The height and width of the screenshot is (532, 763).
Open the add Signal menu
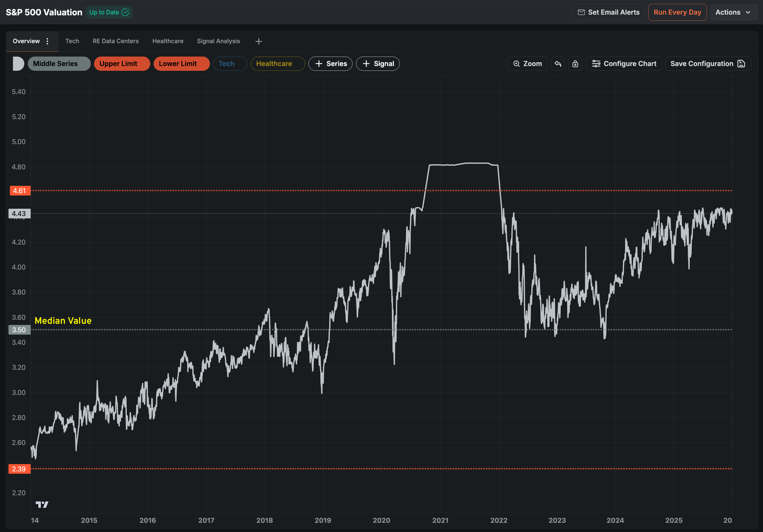[378, 64]
